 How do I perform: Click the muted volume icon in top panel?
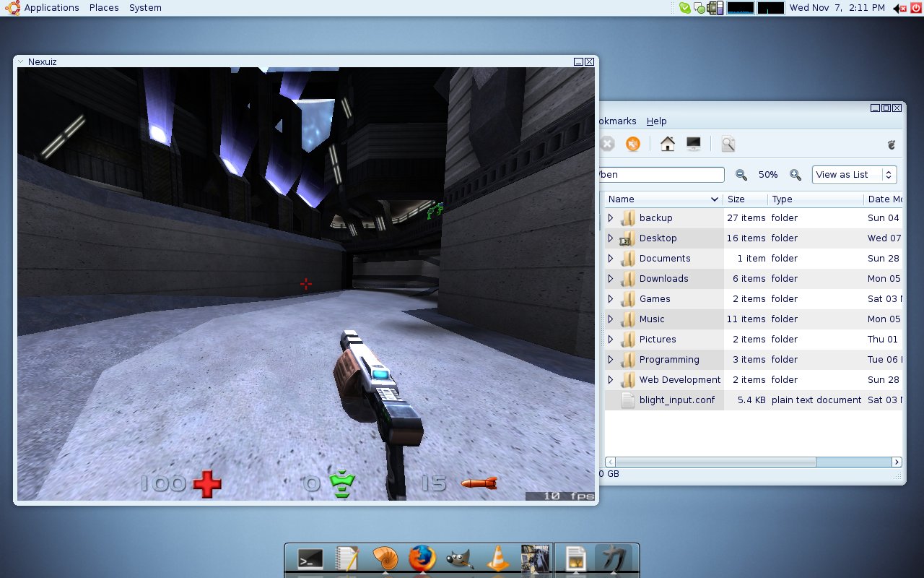tap(899, 8)
